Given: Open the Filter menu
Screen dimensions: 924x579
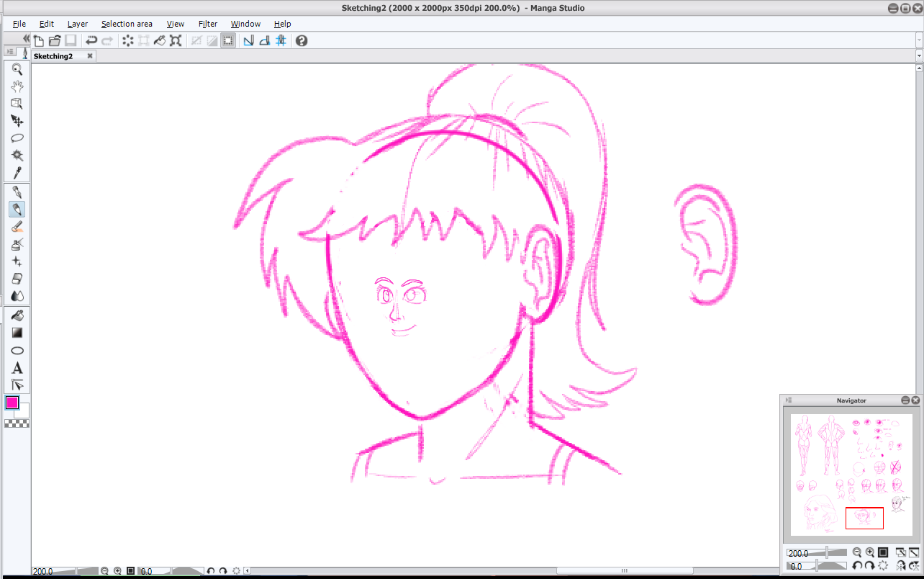Looking at the screenshot, I should (x=207, y=24).
